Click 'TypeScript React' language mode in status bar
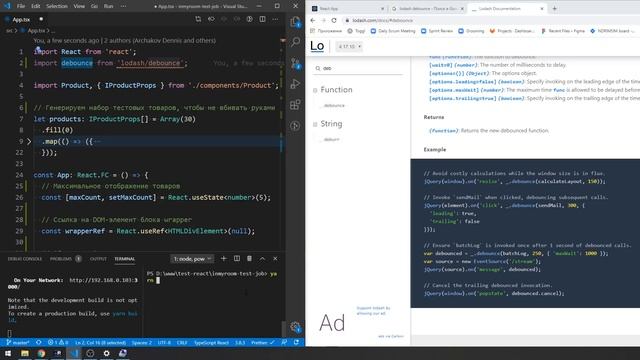This screenshot has width=640, height=360. click(x=211, y=342)
